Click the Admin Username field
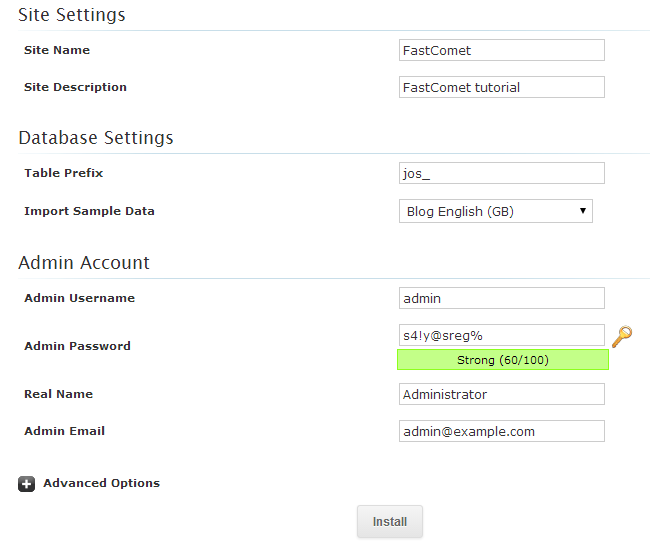 coord(501,298)
